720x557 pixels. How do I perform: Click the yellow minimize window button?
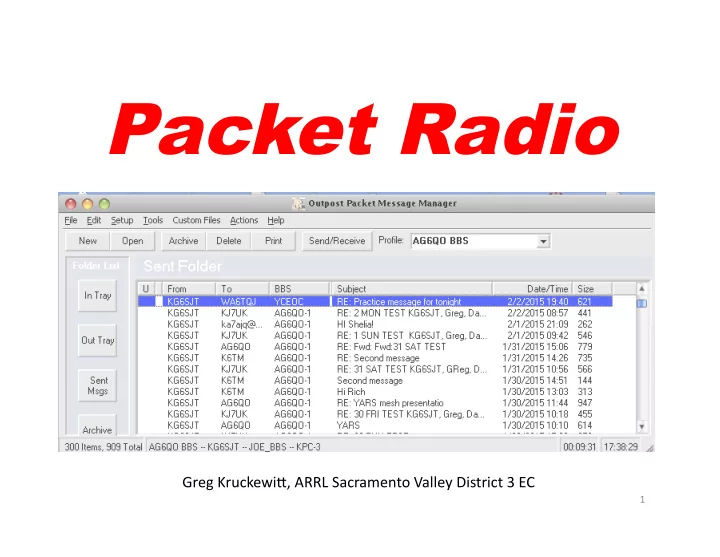click(x=88, y=204)
